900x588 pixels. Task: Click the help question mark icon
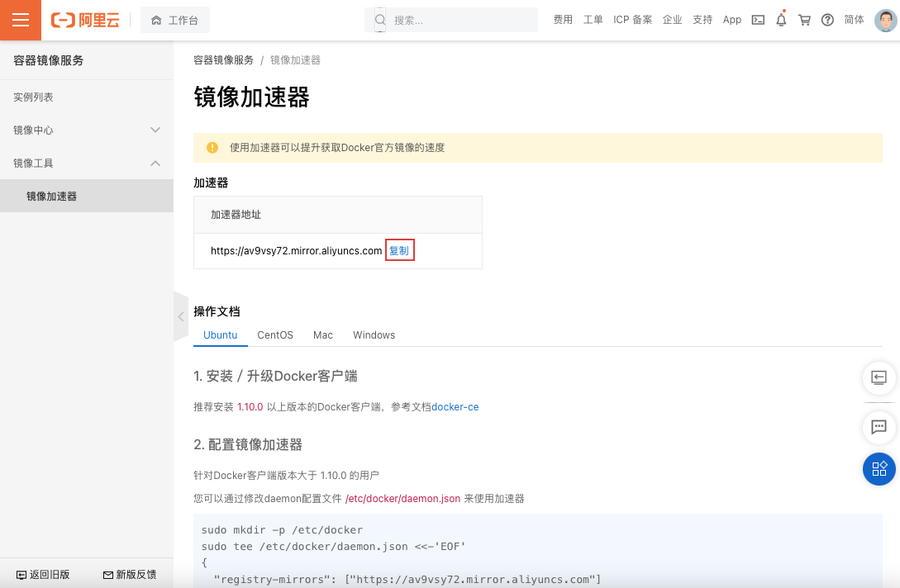point(827,20)
